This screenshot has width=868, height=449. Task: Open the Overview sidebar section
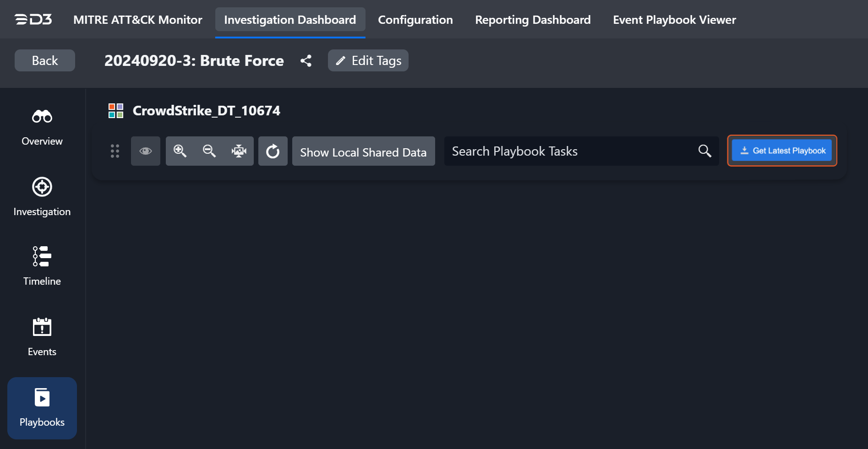tap(42, 128)
